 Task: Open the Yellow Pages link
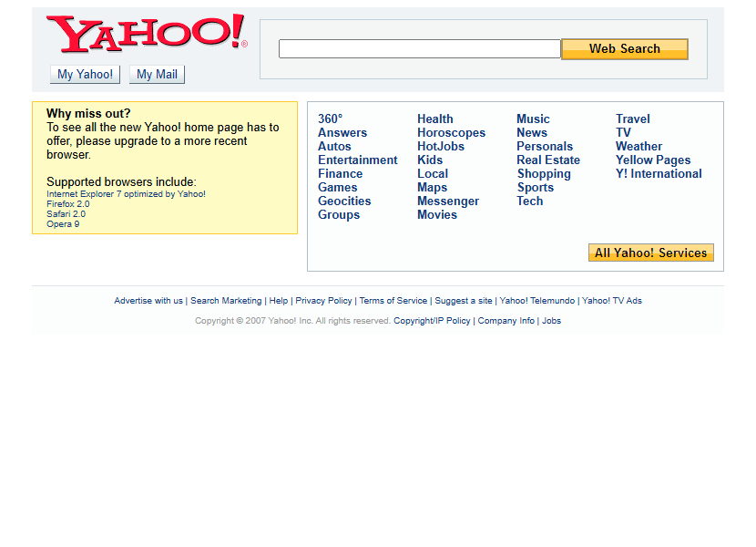[653, 160]
